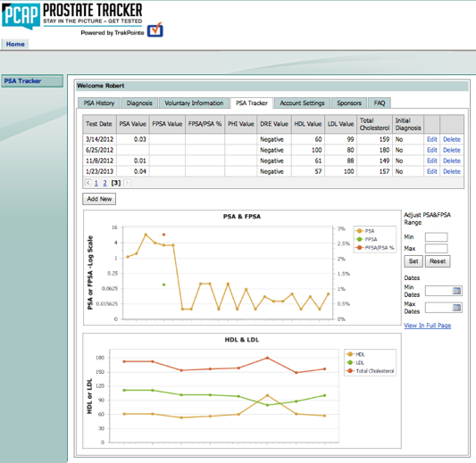
Task: Click the Test Date column header
Action: [x=99, y=124]
